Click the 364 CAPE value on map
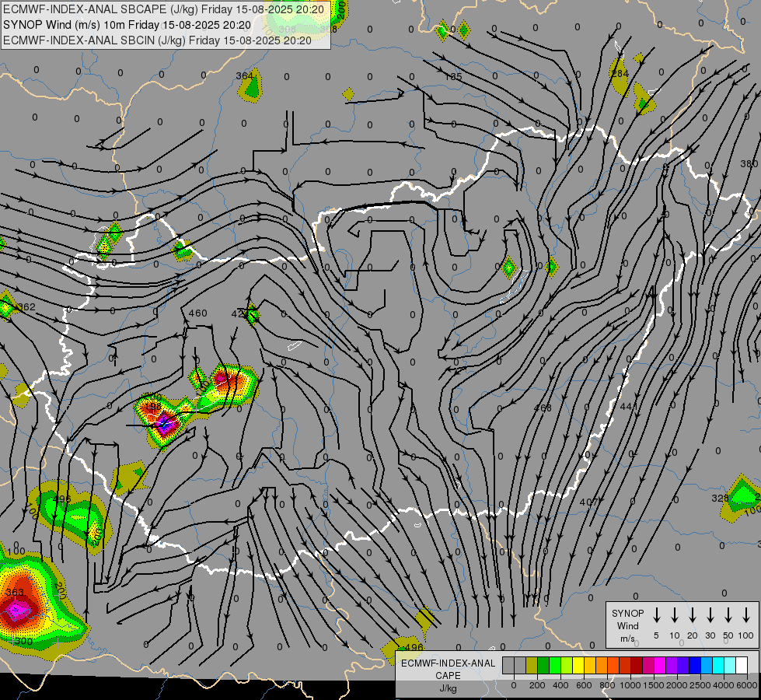This screenshot has width=761, height=700. pos(245,75)
